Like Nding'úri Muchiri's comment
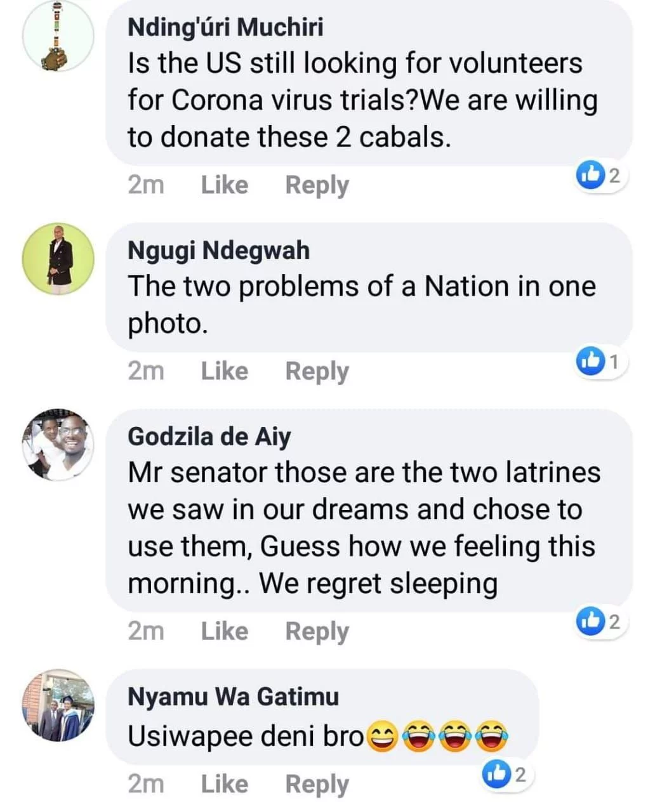Screen dimensions: 655x812 coord(225,185)
